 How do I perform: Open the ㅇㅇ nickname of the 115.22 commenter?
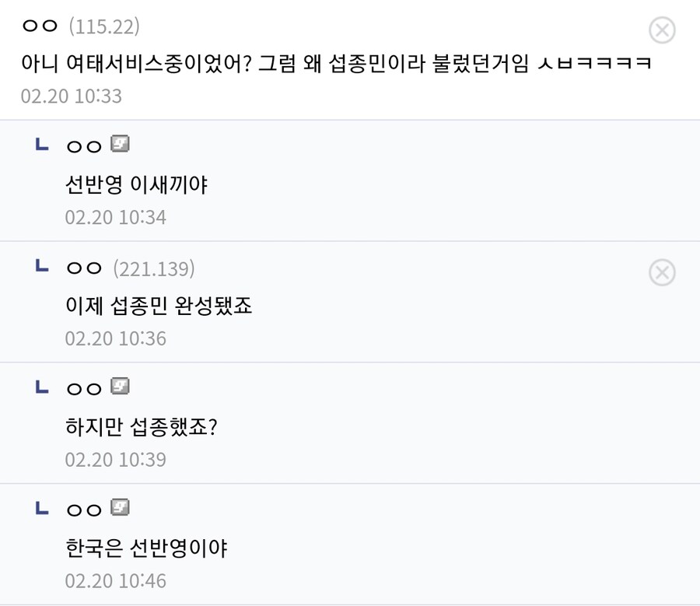tap(40, 26)
